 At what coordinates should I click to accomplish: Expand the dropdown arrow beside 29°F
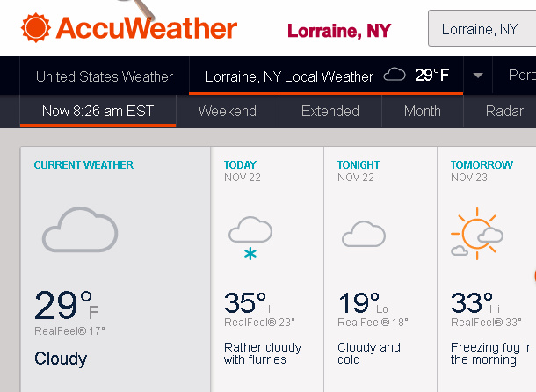pos(478,76)
